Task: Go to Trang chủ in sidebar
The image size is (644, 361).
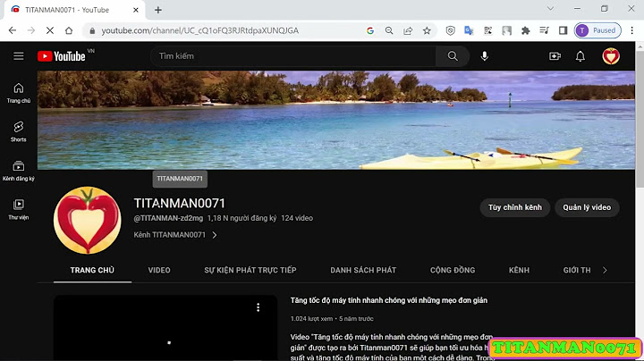Action: pos(19,93)
